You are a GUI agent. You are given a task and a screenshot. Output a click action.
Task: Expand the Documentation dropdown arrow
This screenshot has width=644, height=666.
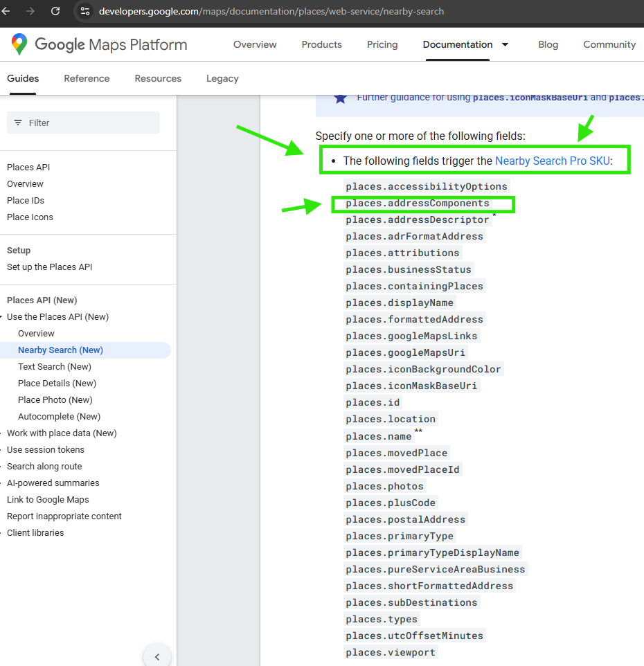pyautogui.click(x=505, y=44)
